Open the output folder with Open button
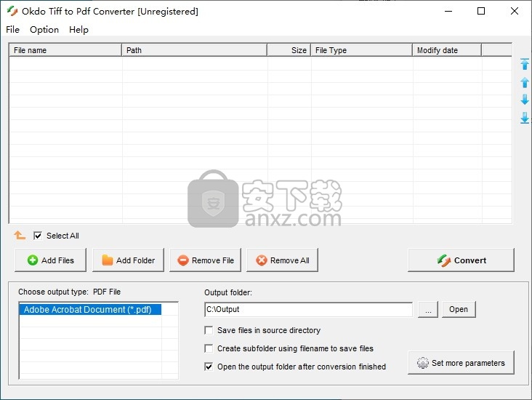The width and height of the screenshot is (532, 400). point(459,309)
